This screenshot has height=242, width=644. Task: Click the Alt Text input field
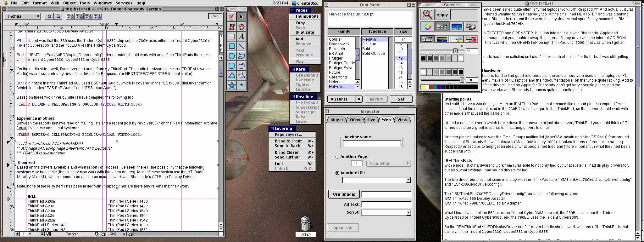[386, 205]
